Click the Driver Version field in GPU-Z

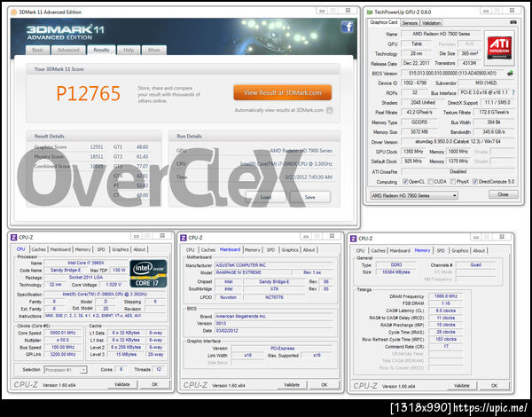click(x=458, y=142)
